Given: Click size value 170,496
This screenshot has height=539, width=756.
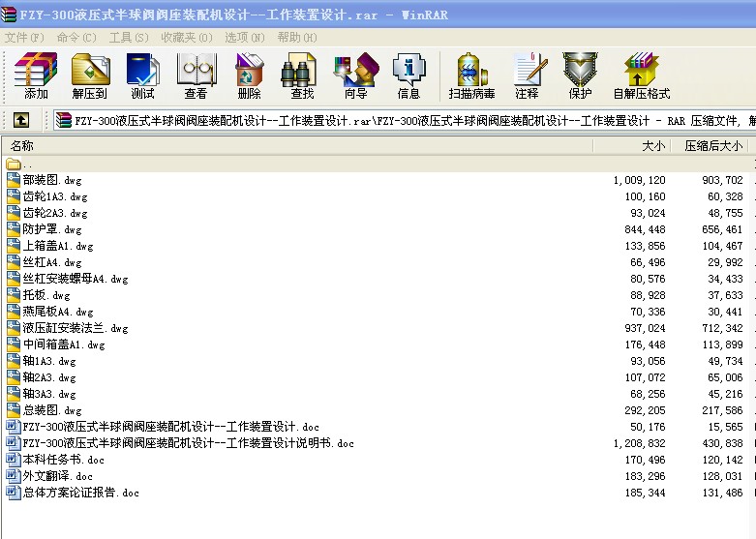Looking at the screenshot, I should coord(645,460).
